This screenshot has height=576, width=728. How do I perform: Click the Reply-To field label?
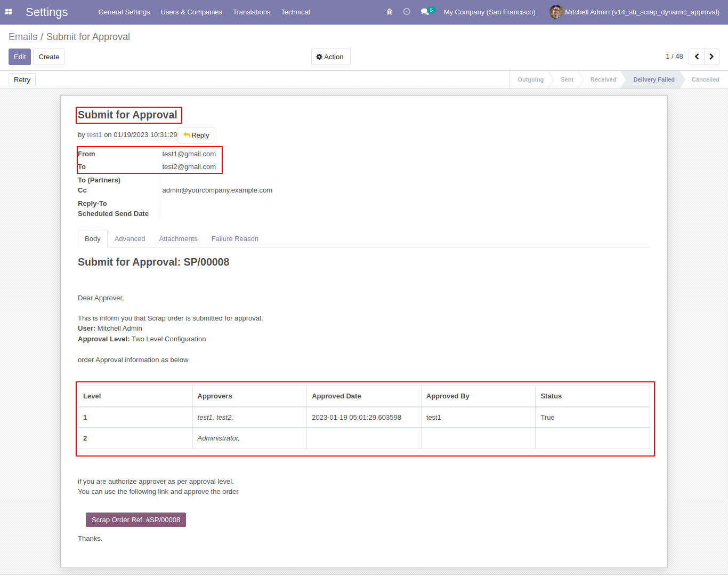coord(92,203)
